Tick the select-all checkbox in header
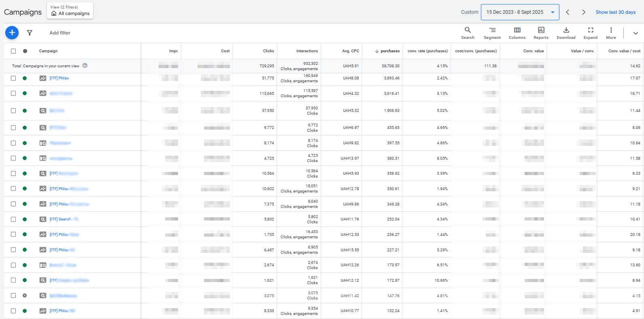This screenshot has width=644, height=319. [13, 51]
